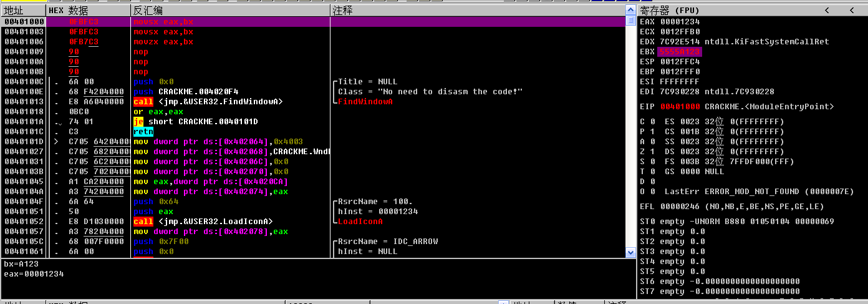This screenshot has height=304, width=868.
Task: Click the comment Title = NULL
Action: point(367,82)
